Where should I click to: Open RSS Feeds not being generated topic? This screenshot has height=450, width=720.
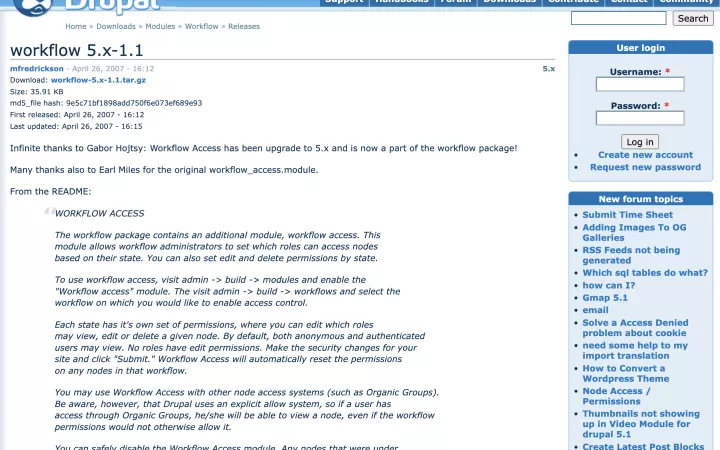coord(631,255)
